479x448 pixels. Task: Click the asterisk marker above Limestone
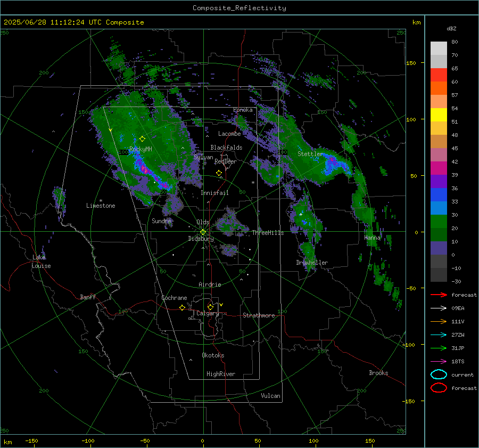click(x=101, y=201)
